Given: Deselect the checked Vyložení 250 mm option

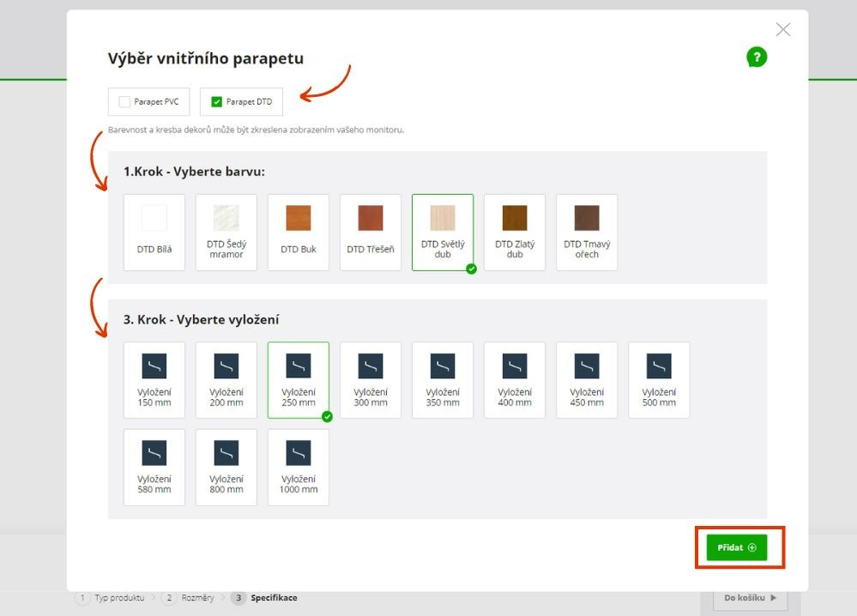Looking at the screenshot, I should pyautogui.click(x=299, y=380).
